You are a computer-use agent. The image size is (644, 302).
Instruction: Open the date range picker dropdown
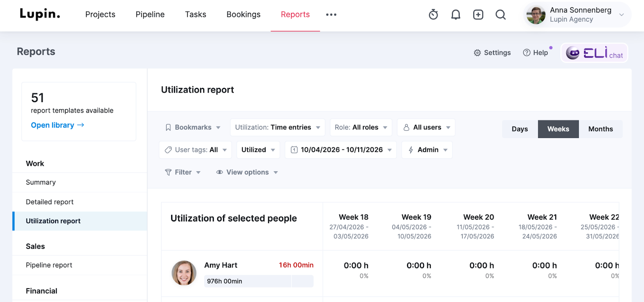[341, 150]
